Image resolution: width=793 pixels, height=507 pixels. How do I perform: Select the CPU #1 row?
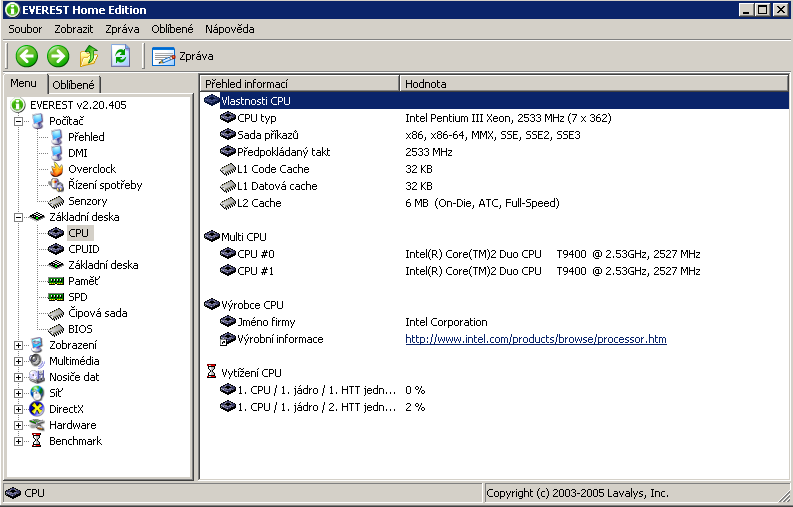[495, 271]
